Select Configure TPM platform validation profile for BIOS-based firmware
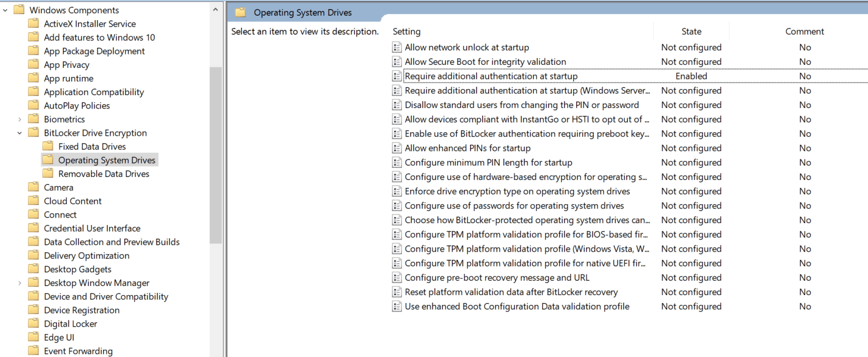 point(526,235)
